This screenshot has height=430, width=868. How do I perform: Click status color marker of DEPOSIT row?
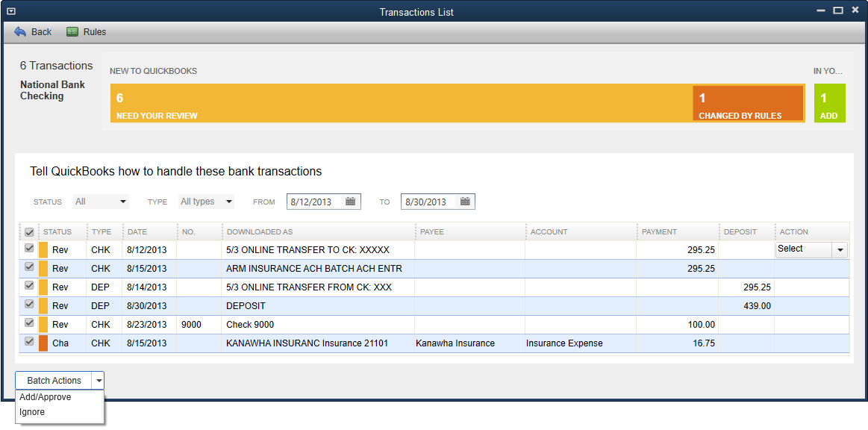pos(43,306)
